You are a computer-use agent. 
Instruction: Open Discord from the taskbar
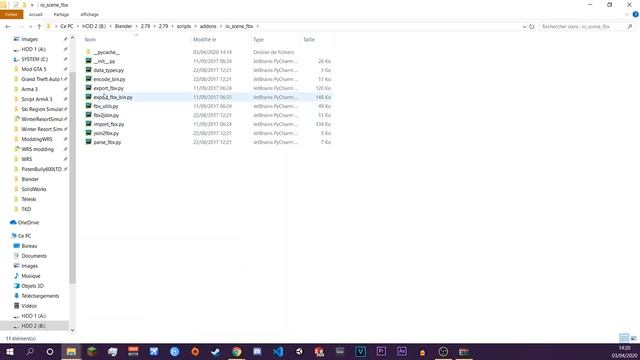[257, 351]
